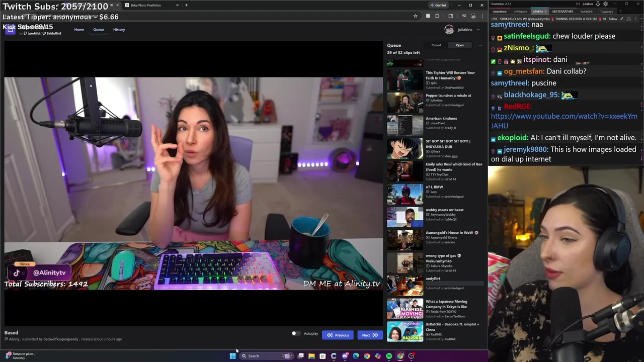Open Microsoft Edge from the taskbar

tap(356, 356)
